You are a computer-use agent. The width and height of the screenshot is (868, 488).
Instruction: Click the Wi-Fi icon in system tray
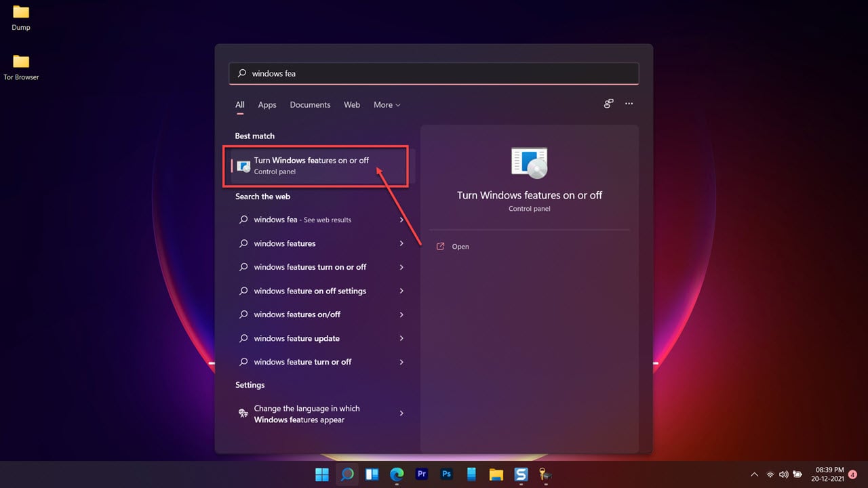[x=770, y=474]
